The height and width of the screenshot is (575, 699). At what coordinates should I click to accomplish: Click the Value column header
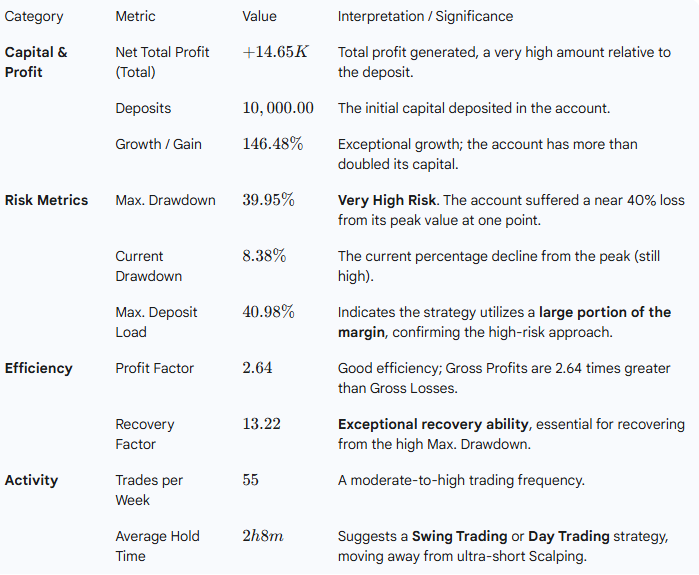(x=259, y=16)
